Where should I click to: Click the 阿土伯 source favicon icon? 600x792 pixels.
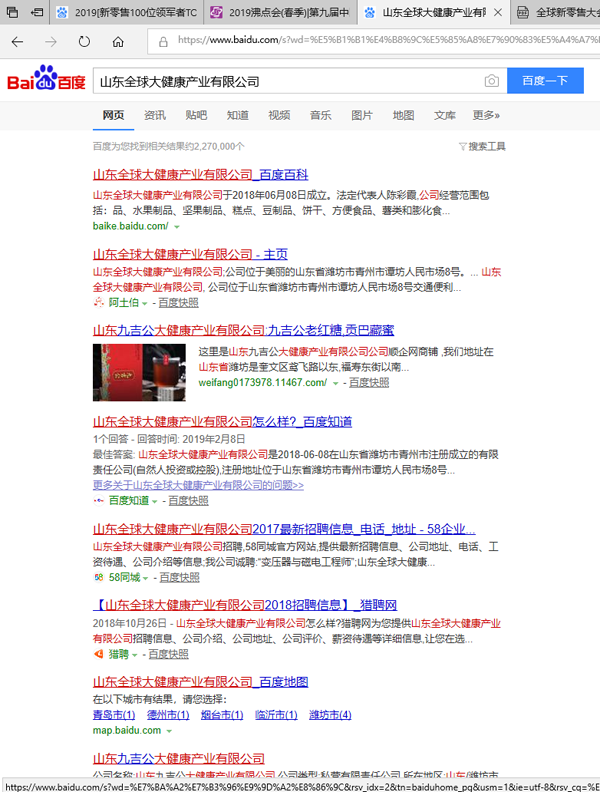click(98, 302)
